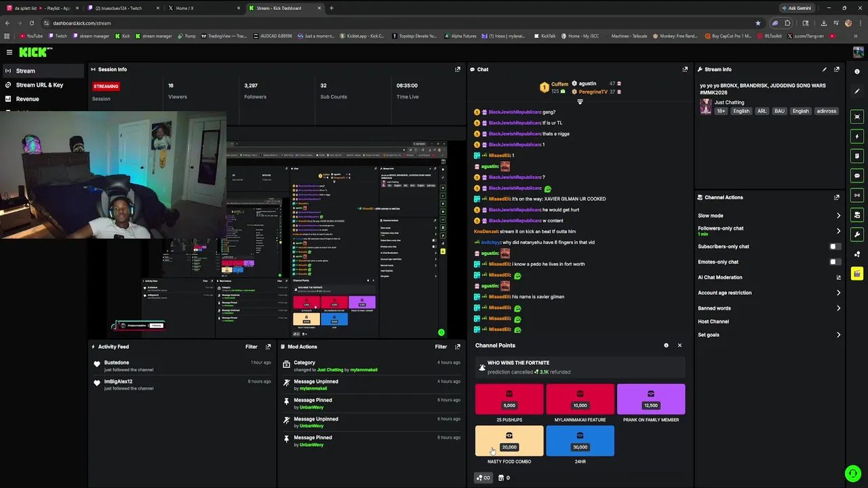Click the channel points icon in right sidebar
This screenshot has width=868, height=488.
857,254
